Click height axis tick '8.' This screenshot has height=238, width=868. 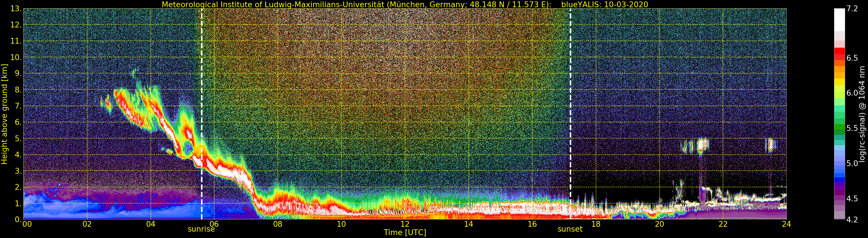18,90
